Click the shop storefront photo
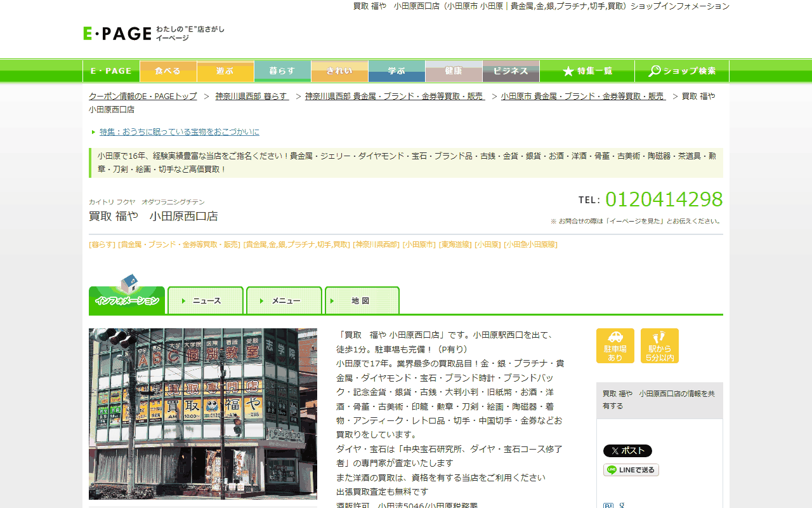The image size is (812, 508). (x=203, y=414)
